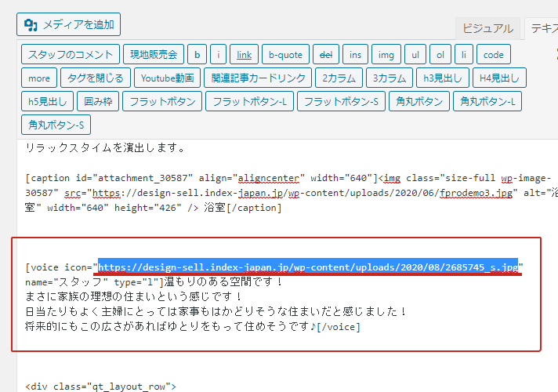Insert unordered list with ul button
The height and width of the screenshot is (392, 558).
(x=415, y=55)
